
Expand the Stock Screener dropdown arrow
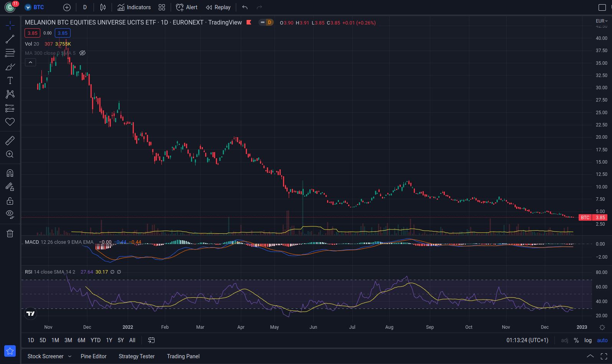pyautogui.click(x=70, y=356)
